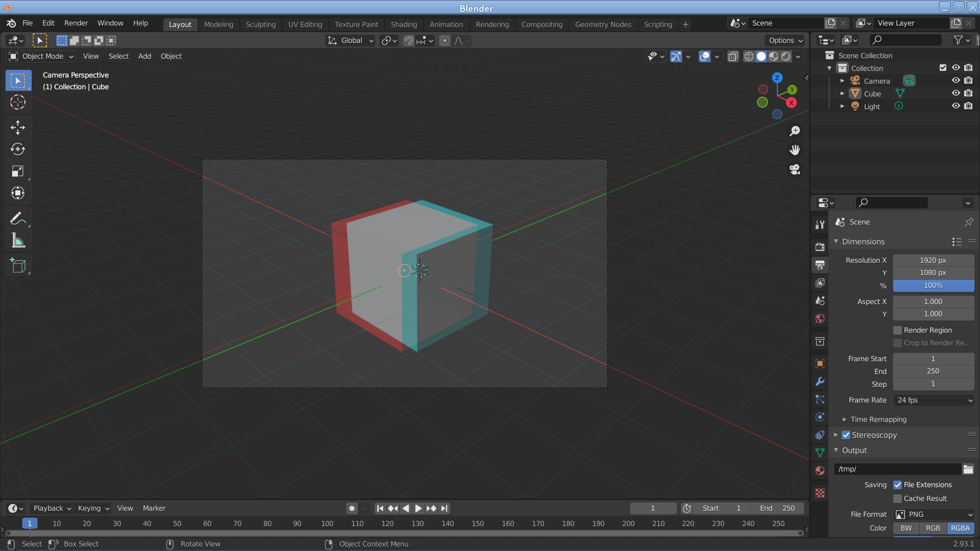The height and width of the screenshot is (551, 980).
Task: Open the Render menu
Action: click(76, 23)
